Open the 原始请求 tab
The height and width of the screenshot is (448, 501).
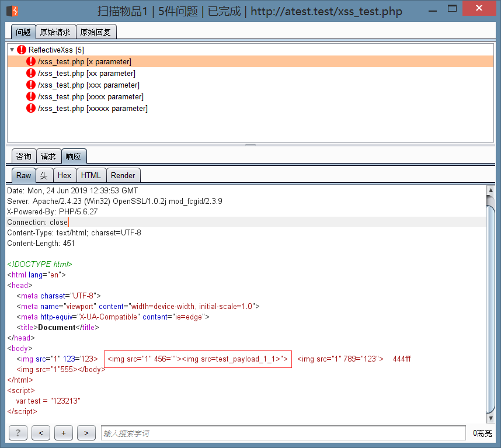coord(55,32)
